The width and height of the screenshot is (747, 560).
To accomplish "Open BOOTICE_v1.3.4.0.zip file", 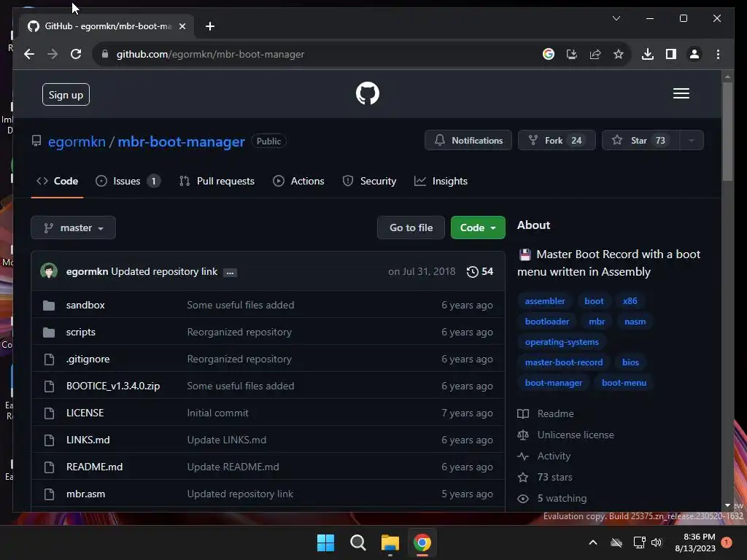I will point(113,386).
